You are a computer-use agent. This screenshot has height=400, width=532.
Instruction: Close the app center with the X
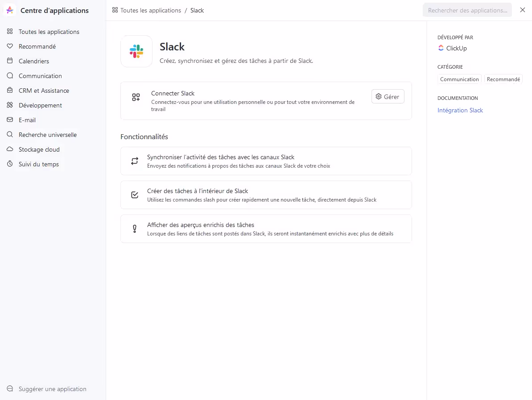tap(523, 9)
